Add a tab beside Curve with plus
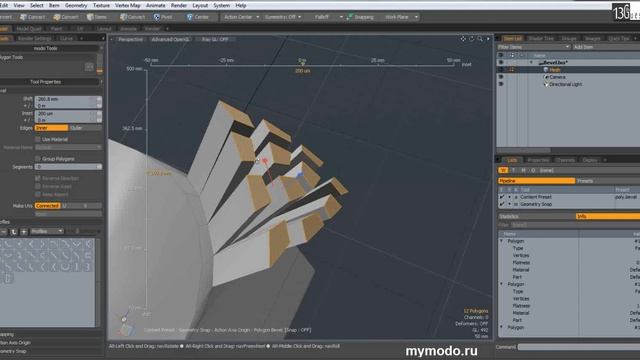Screen dimensions: 640x360 pos(81,38)
